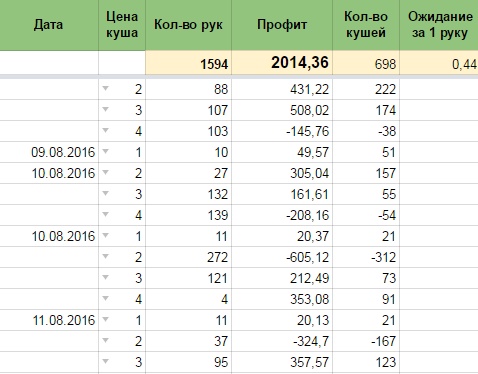Image resolution: width=478 pixels, height=374 pixels.
Task: Select hands cell 95
Action: pyautogui.click(x=188, y=362)
